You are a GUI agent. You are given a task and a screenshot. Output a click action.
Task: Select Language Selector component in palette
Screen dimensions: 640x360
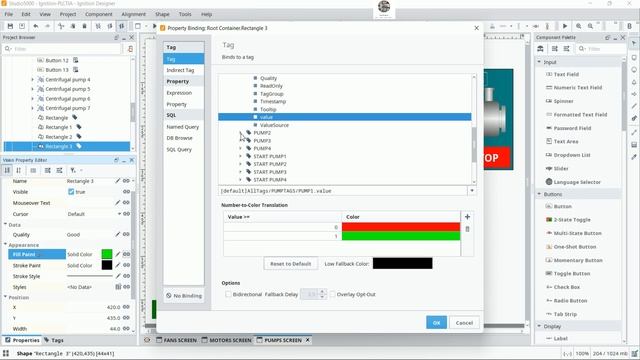(x=573, y=182)
